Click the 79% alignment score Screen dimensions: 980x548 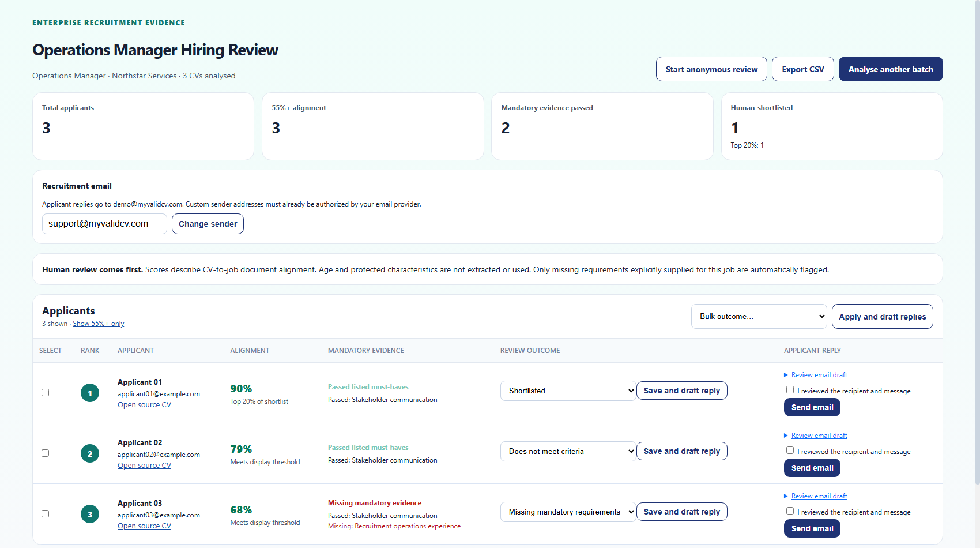(241, 449)
